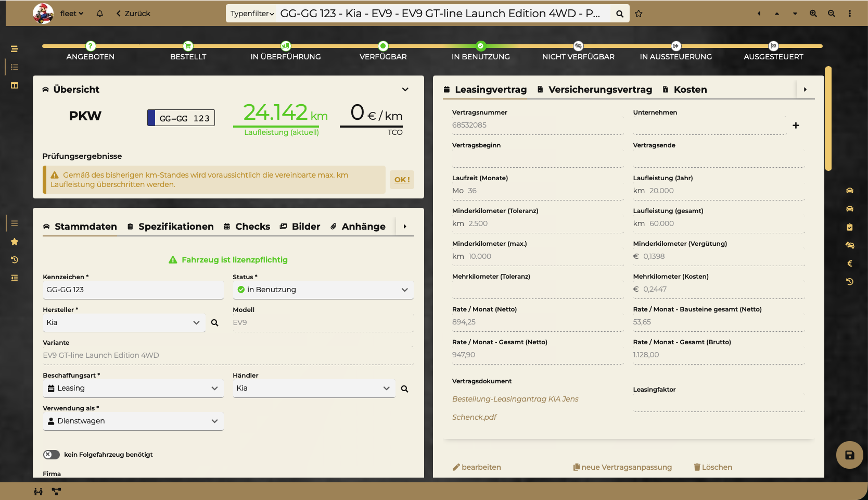Switch to the Kosten tab
Image resolution: width=868 pixels, height=500 pixels.
point(685,90)
